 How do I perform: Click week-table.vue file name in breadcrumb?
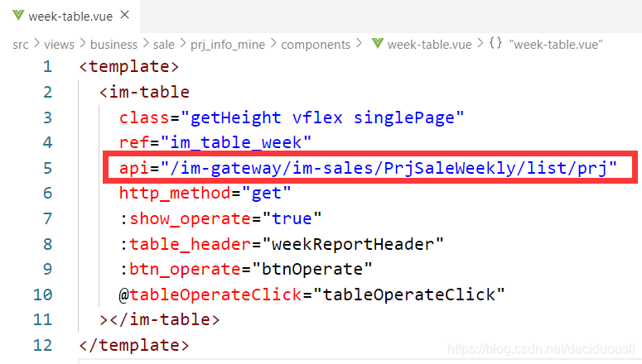coord(429,44)
